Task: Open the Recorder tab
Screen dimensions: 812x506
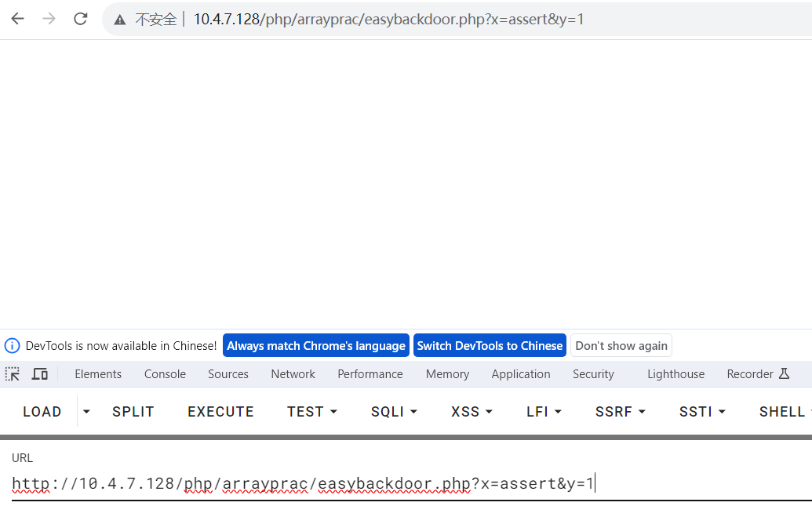Action: [x=758, y=374]
